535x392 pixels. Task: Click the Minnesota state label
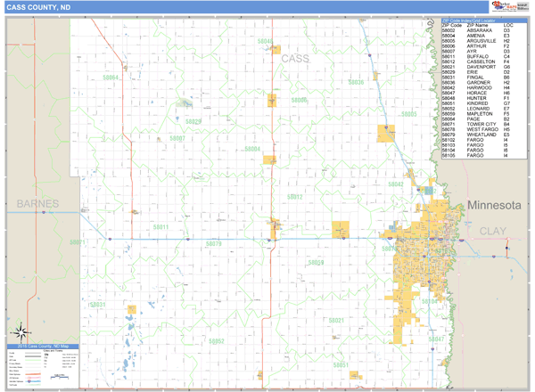click(x=496, y=205)
